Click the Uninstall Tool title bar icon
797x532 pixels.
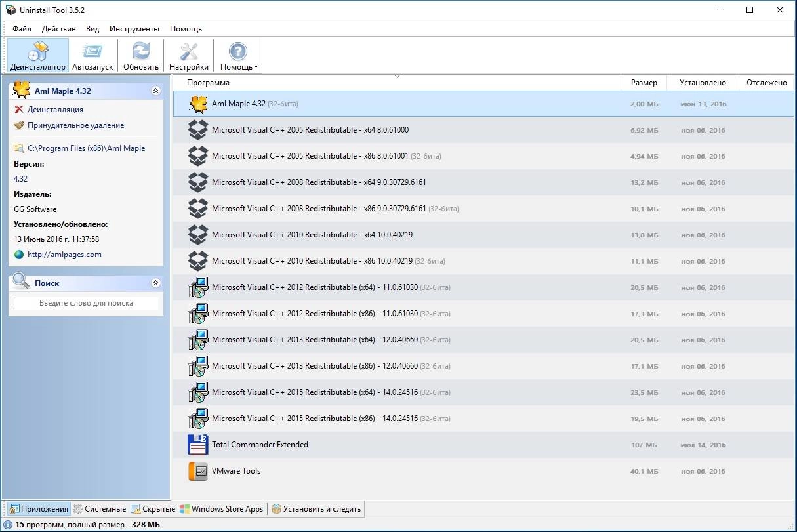(x=10, y=10)
